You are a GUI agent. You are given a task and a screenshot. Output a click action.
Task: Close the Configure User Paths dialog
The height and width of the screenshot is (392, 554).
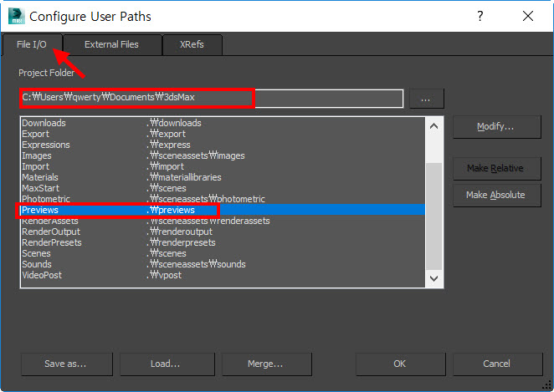pos(528,16)
